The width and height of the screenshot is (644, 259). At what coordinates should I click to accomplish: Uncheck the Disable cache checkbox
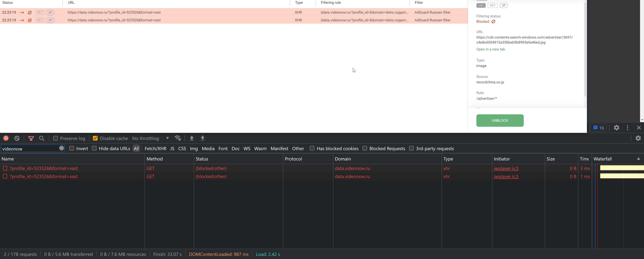pyautogui.click(x=95, y=138)
